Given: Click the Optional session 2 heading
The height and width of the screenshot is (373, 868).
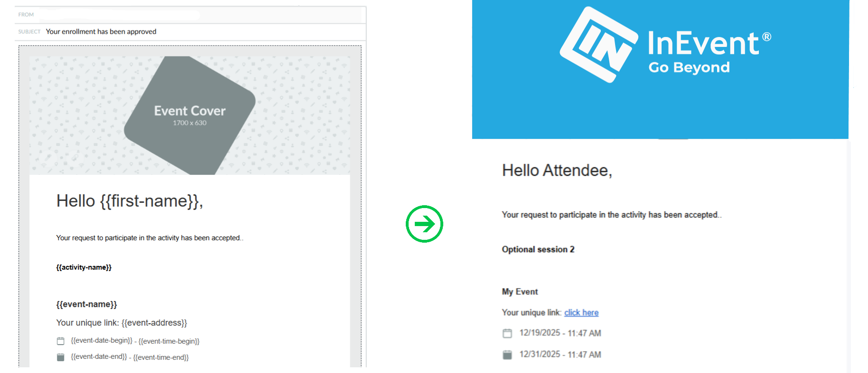Looking at the screenshot, I should click(x=538, y=249).
